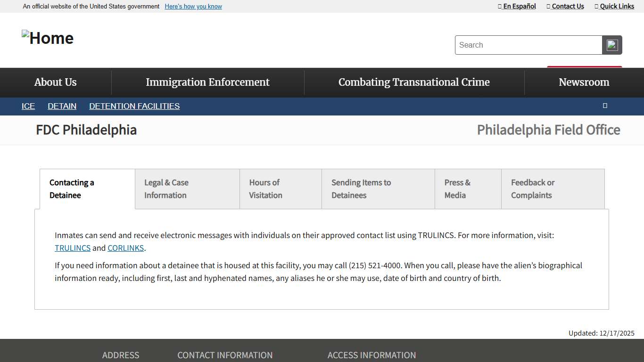Viewport: 644px width, 362px height.
Task: Go to ICE breadcrumb link
Action: pos(28,107)
